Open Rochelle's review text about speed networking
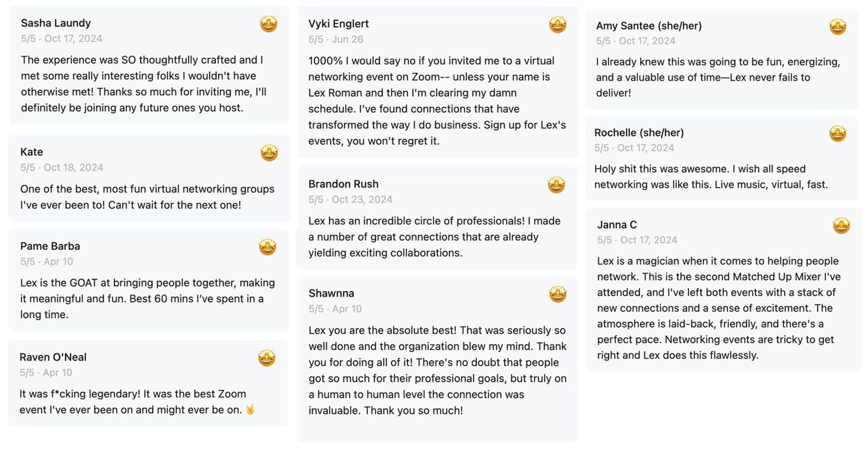The width and height of the screenshot is (868, 450). pos(711,177)
